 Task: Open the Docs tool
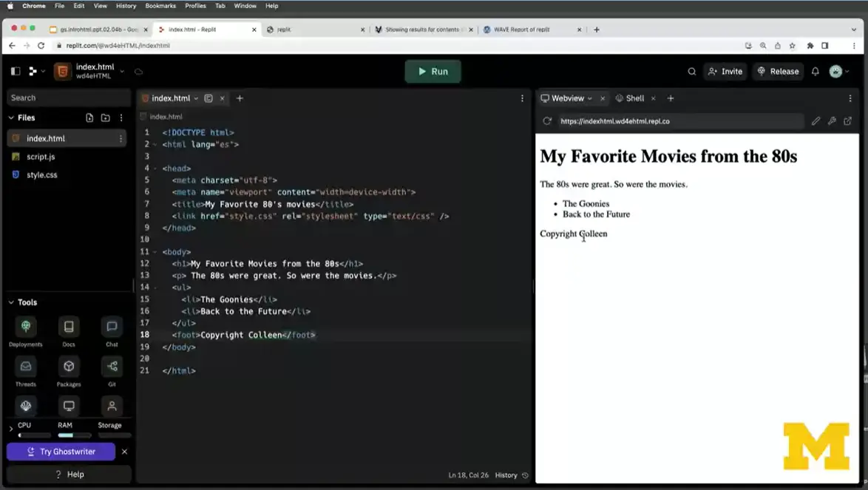(69, 326)
